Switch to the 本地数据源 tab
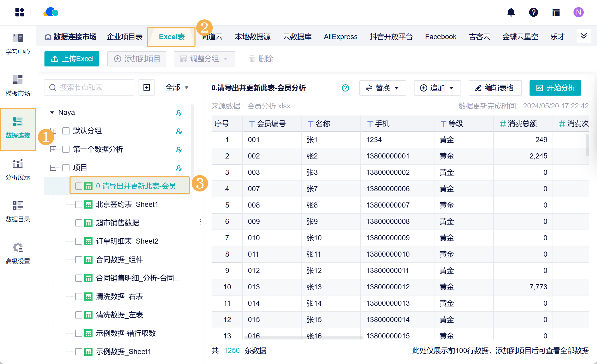597x364 pixels. pos(252,37)
